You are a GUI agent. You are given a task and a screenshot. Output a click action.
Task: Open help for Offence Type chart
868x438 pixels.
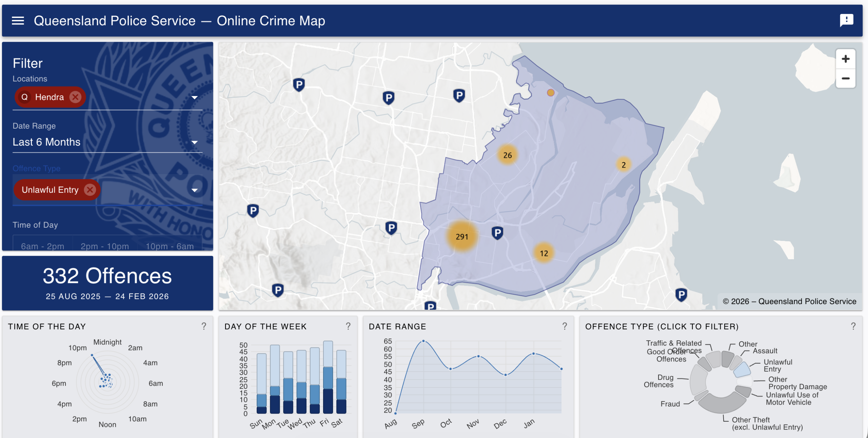click(x=853, y=326)
